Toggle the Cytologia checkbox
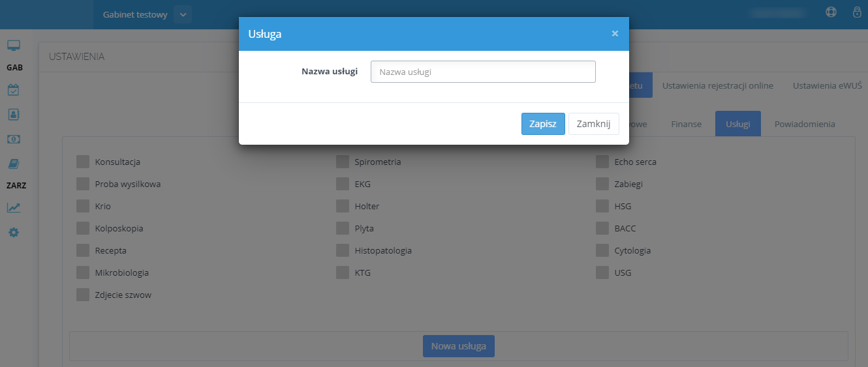 point(602,250)
